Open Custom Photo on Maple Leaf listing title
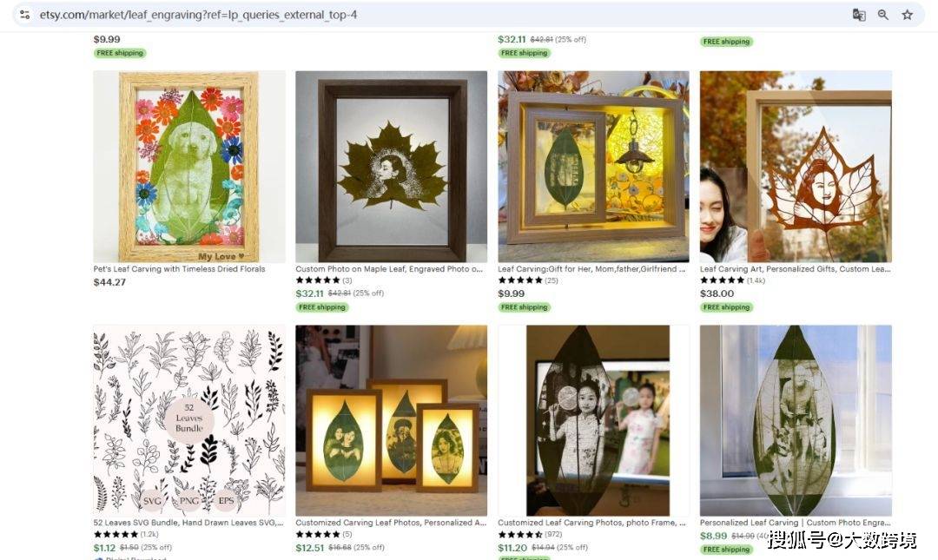Viewport: 938px width, 560px height. point(389,269)
